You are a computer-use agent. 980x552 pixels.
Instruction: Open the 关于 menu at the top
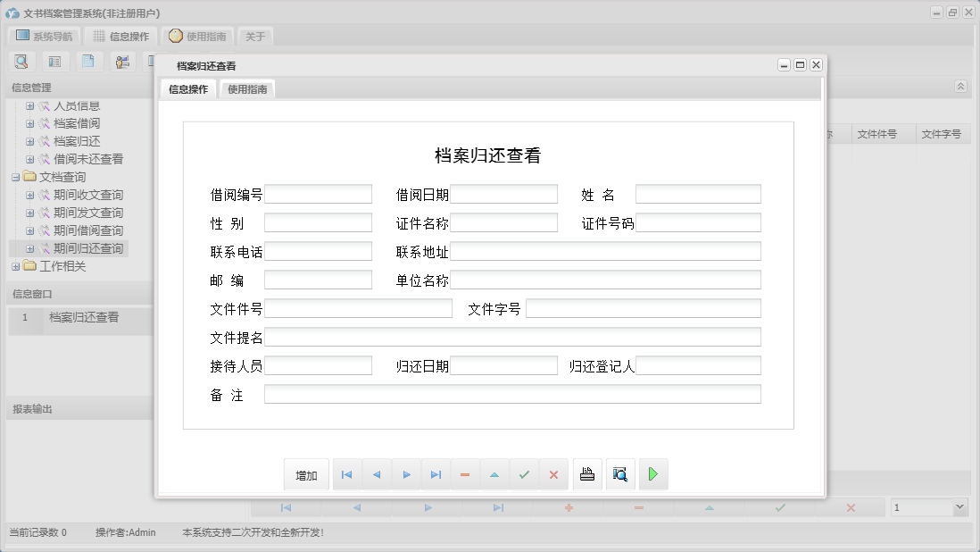(x=255, y=37)
